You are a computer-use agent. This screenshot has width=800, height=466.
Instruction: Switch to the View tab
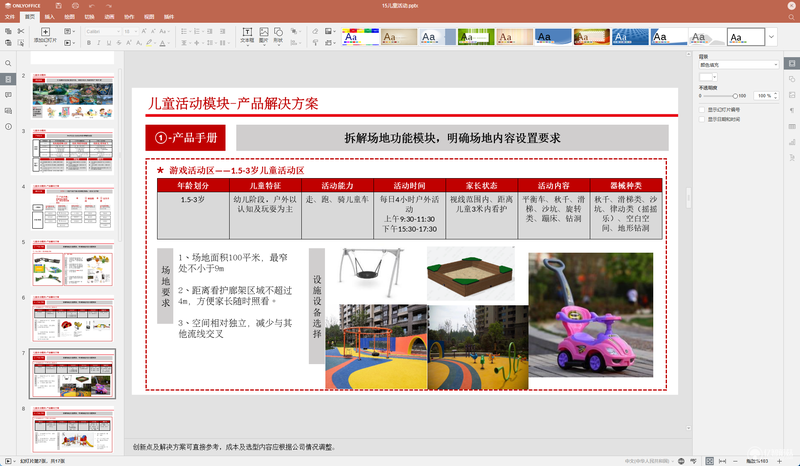149,17
